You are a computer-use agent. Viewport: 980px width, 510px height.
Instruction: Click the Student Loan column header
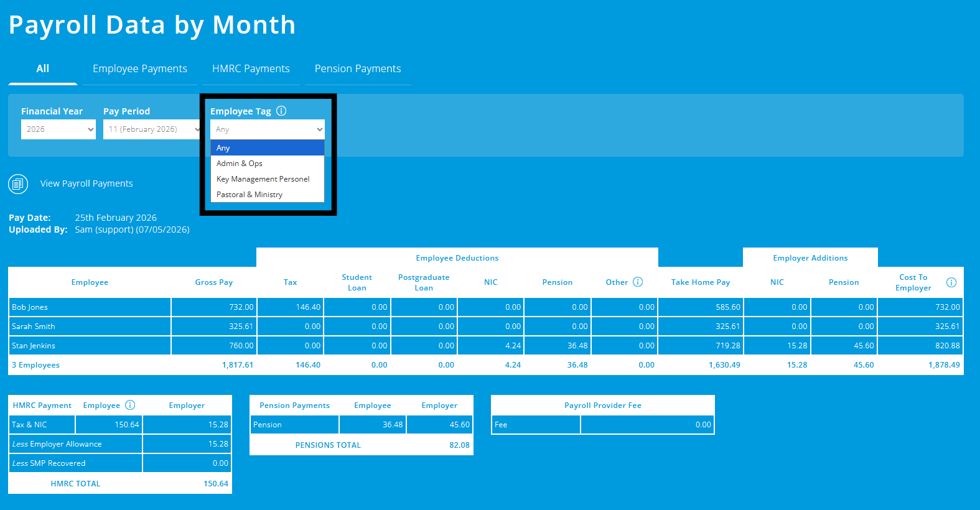(357, 282)
